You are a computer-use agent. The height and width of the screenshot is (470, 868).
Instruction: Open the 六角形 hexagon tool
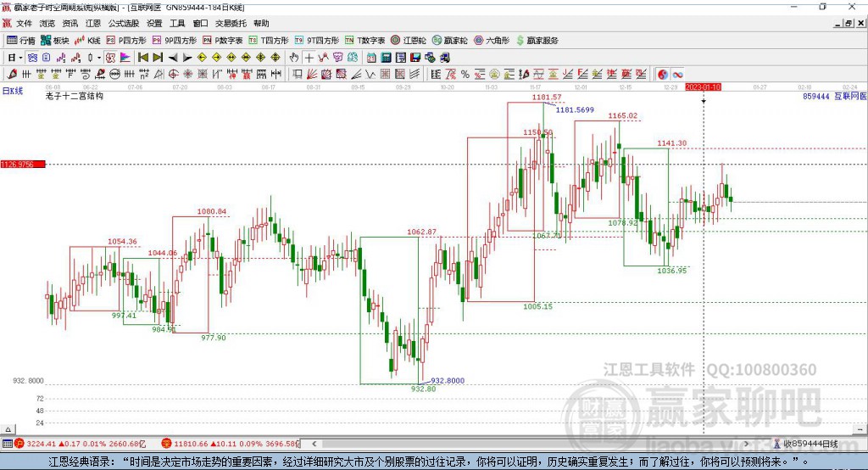point(492,41)
